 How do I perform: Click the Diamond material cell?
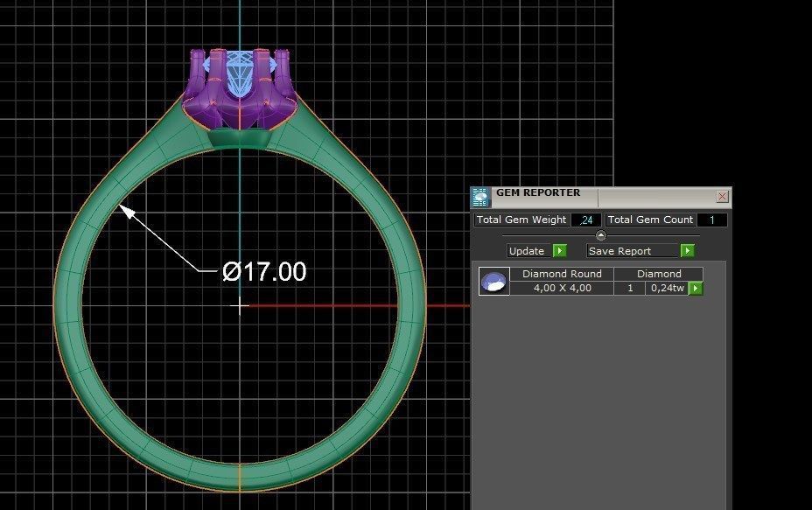pos(659,274)
